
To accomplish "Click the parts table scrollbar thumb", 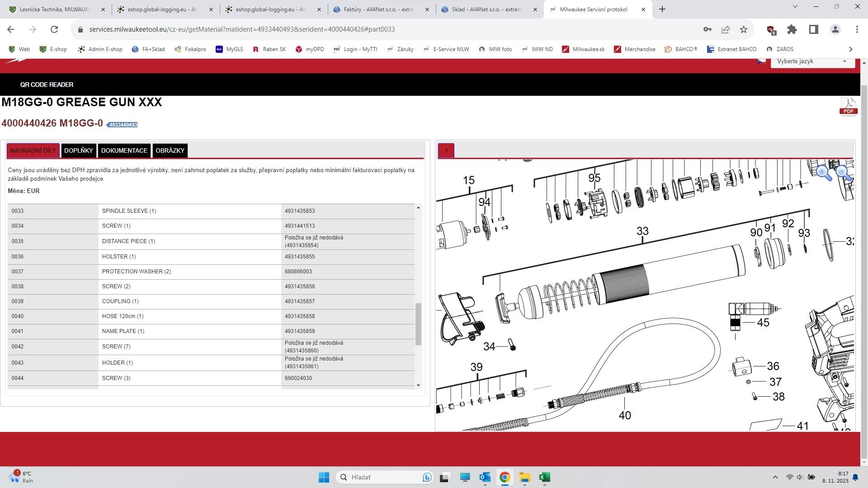I will (418, 324).
